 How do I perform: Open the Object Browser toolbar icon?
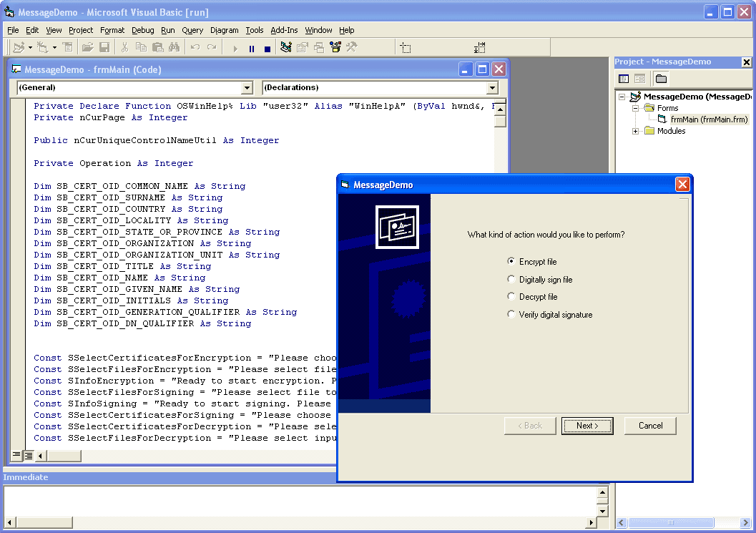click(335, 47)
